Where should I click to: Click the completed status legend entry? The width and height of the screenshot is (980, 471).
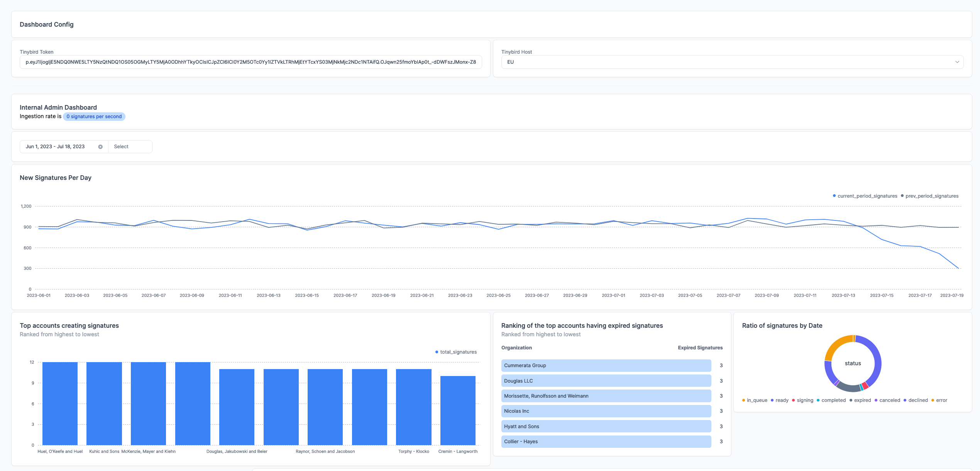pos(833,400)
